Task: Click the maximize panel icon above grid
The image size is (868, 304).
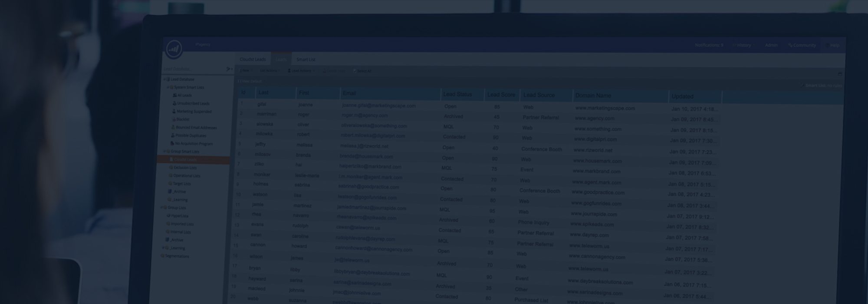Action: pos(839,74)
